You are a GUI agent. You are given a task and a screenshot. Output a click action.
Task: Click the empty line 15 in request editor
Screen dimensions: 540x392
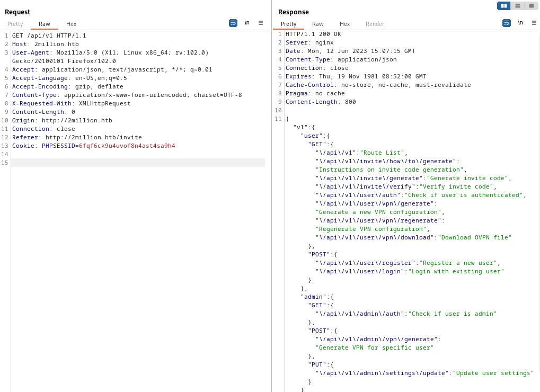tap(138, 163)
